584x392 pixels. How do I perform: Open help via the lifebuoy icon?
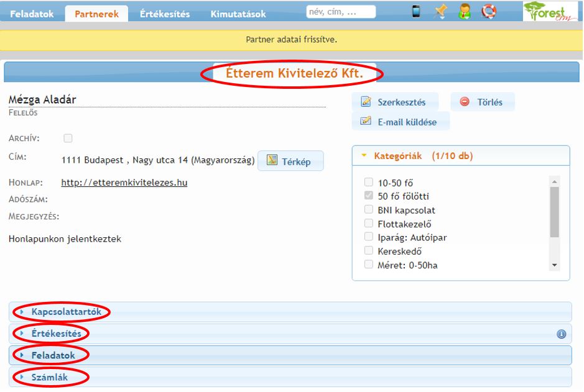tap(489, 11)
